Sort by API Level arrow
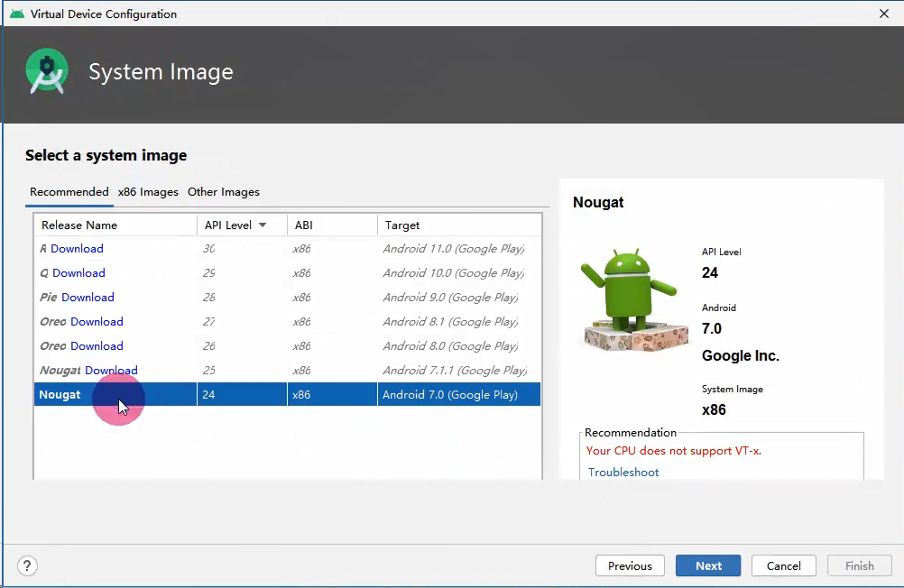The width and height of the screenshot is (904, 588). [263, 225]
